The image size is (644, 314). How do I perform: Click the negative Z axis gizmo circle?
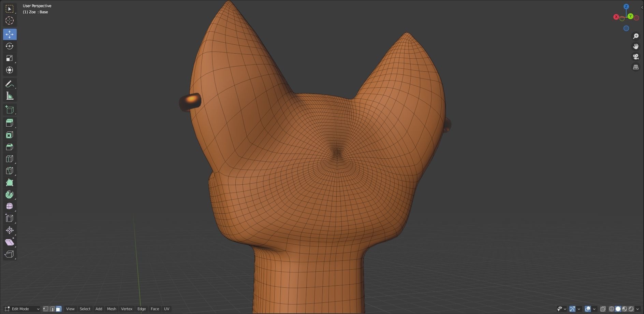click(626, 28)
